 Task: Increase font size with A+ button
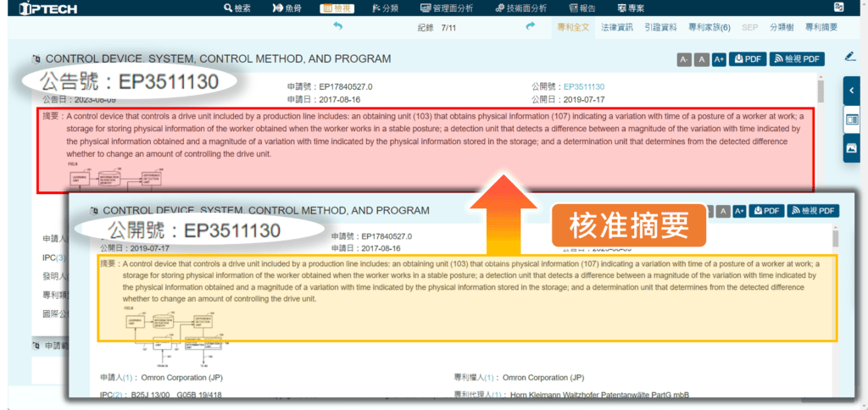[719, 59]
